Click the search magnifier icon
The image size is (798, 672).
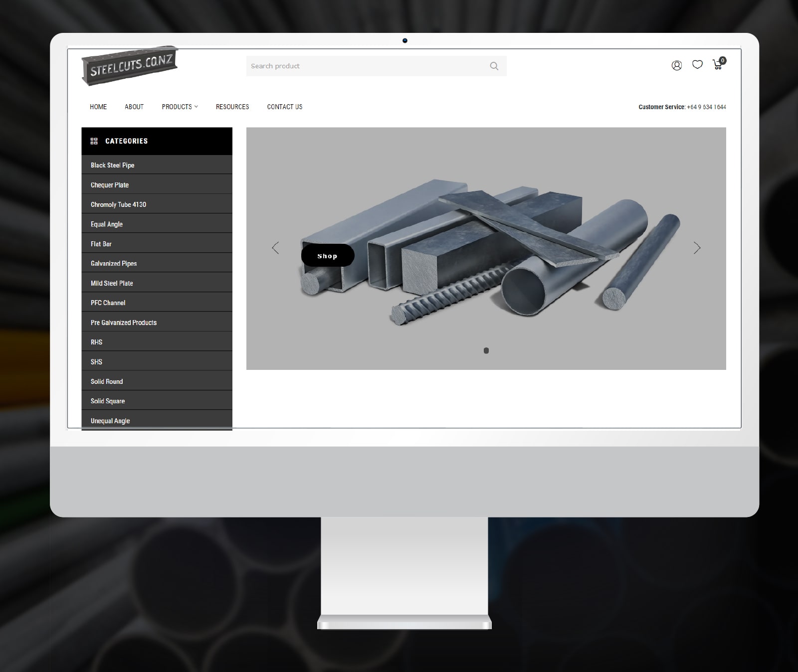(494, 66)
